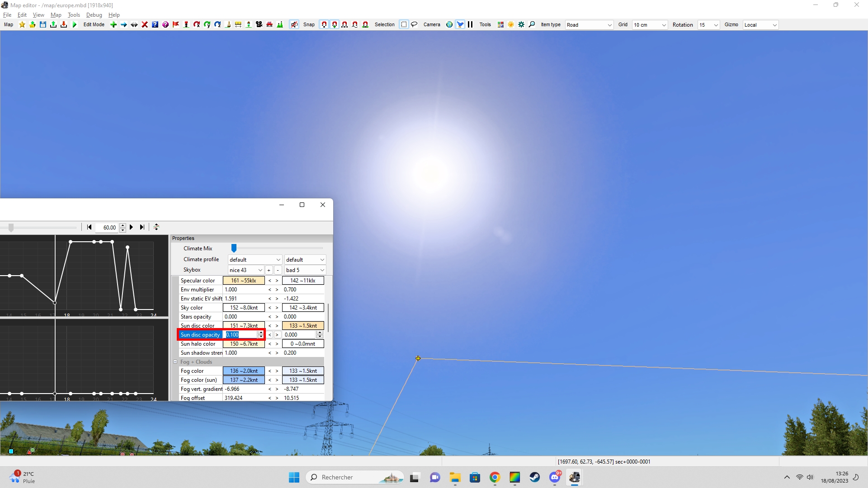
Task: Click the plus button next to Skybox
Action: pyautogui.click(x=269, y=270)
